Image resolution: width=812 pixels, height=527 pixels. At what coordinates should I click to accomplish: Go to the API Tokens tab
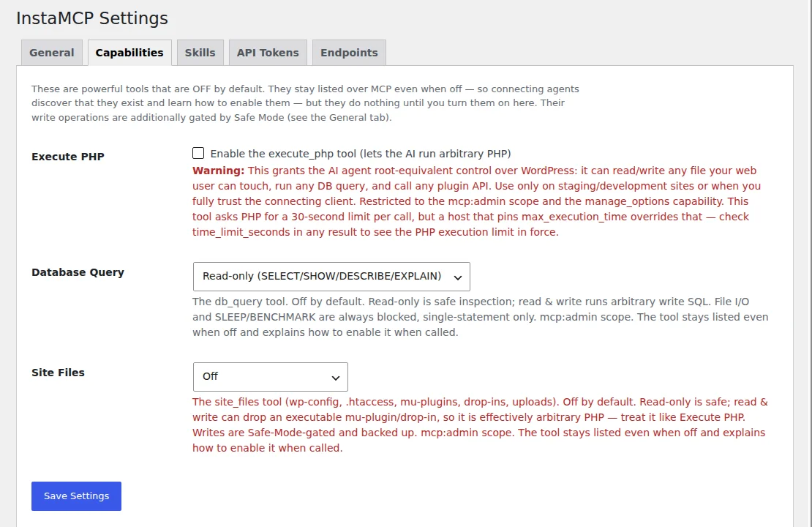tap(268, 53)
